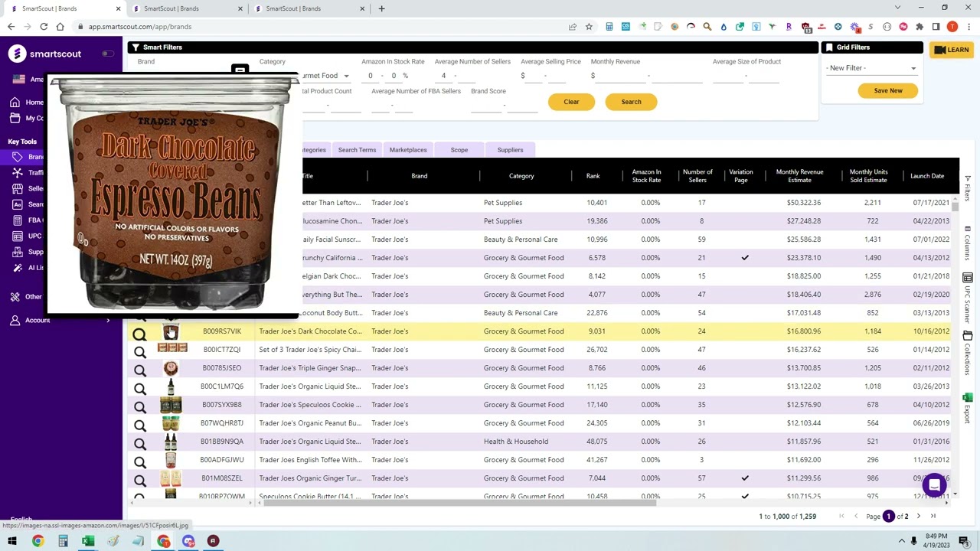980x551 pixels.
Task: Open the Chrome three-dot menu
Action: coord(969,27)
